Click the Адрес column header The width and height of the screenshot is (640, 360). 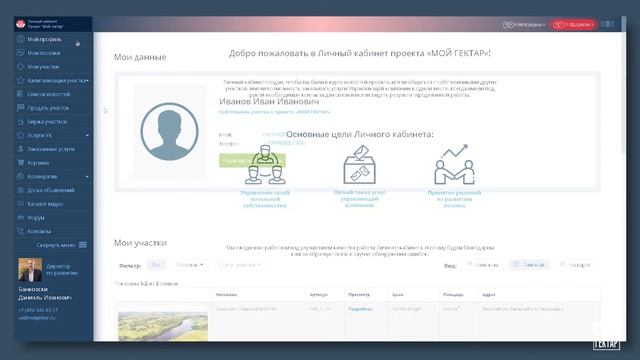click(489, 294)
